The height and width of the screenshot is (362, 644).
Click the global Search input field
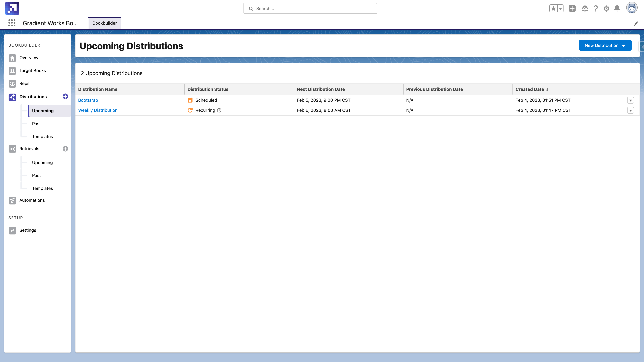click(x=310, y=9)
